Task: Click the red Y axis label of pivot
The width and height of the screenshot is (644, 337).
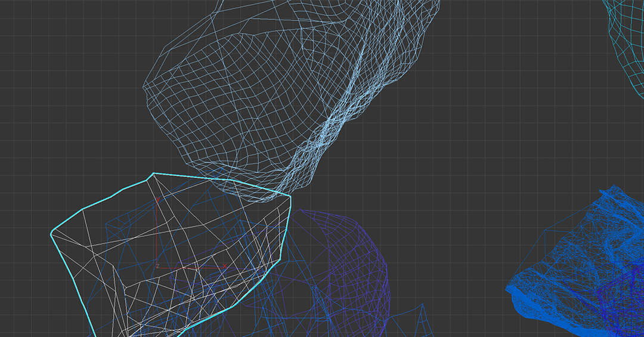Action: point(157,200)
